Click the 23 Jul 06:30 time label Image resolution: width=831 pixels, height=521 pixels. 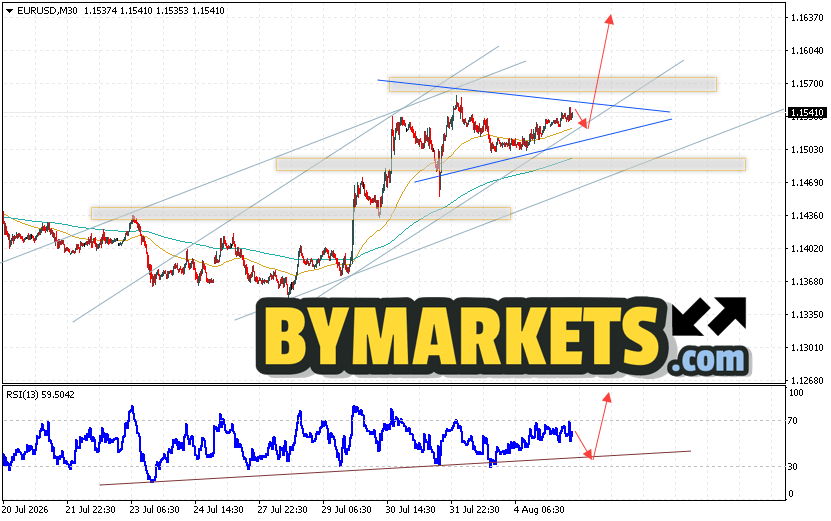click(x=154, y=510)
